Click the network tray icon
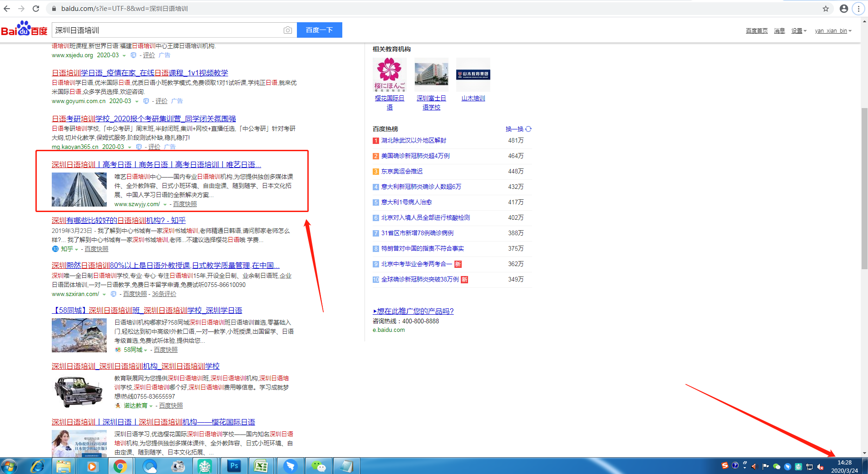Viewport: 868px width, 474px height. (809, 467)
